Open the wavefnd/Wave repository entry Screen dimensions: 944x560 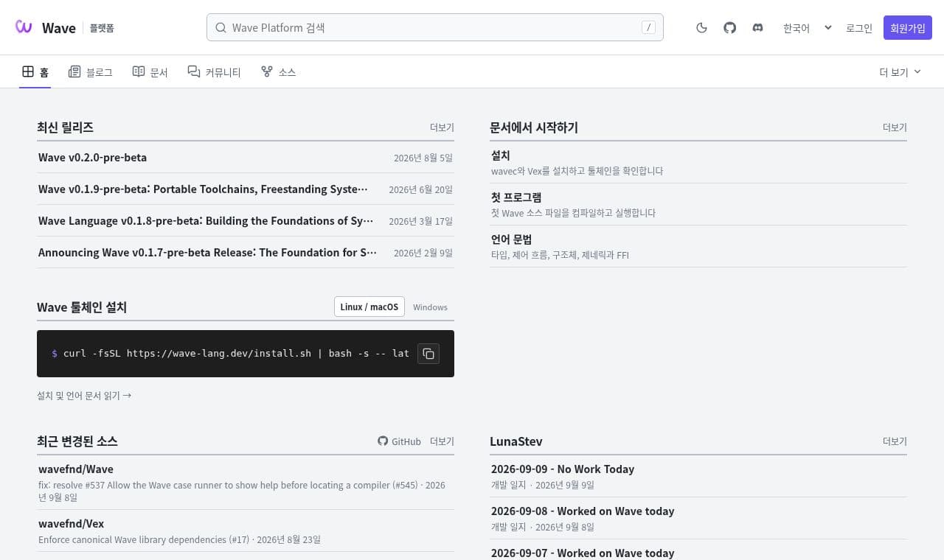[x=246, y=482]
